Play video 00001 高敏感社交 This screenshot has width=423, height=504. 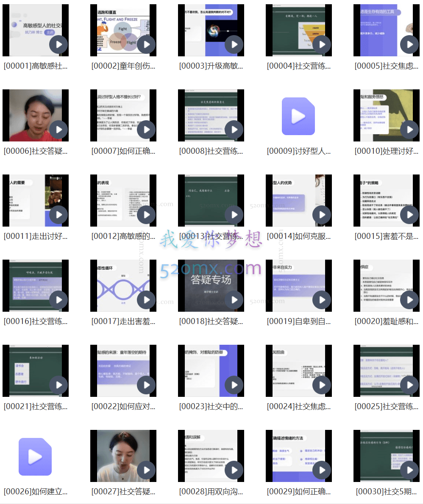tap(58, 45)
